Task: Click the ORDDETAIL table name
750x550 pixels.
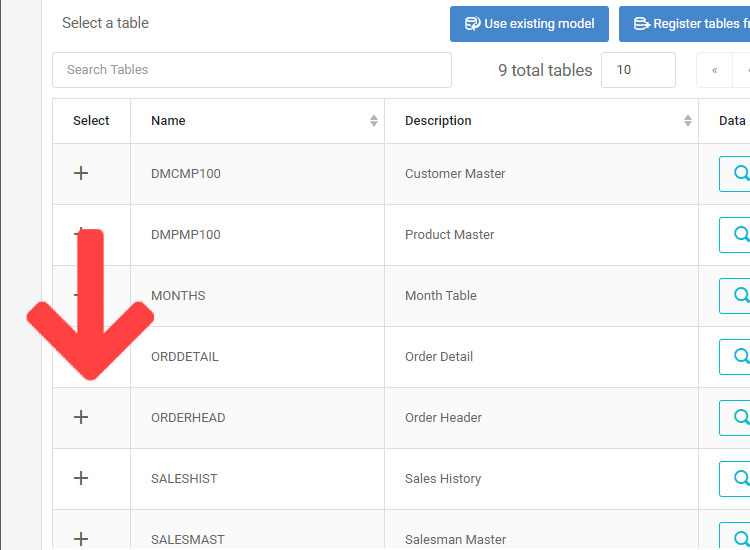Action: click(185, 357)
